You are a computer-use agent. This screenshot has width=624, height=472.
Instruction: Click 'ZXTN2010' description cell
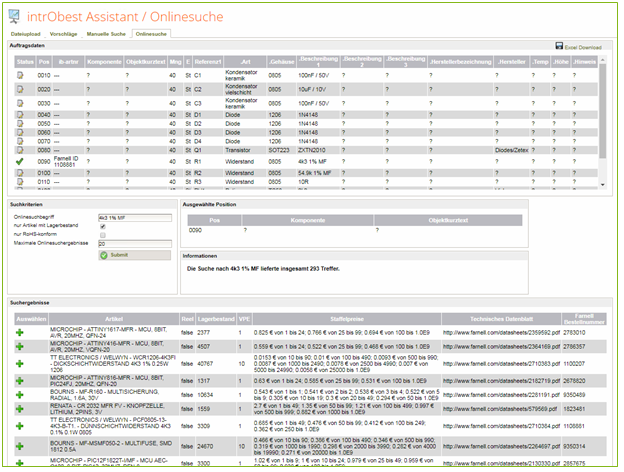(312, 150)
